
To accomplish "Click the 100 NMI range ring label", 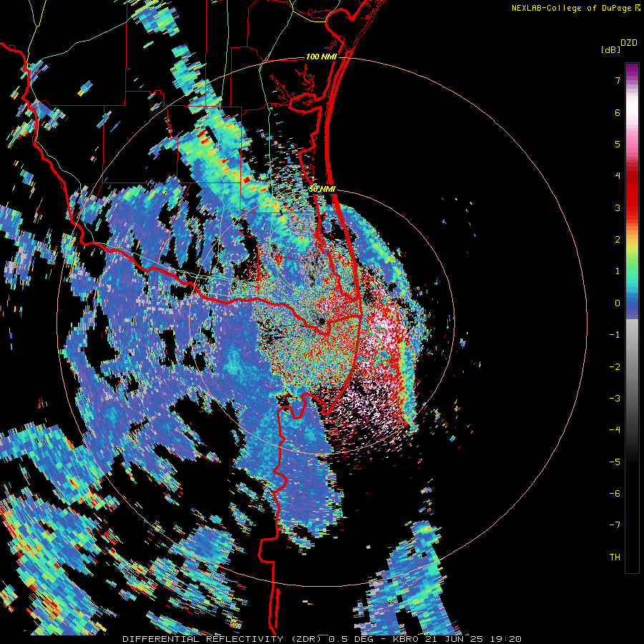I will click(321, 57).
